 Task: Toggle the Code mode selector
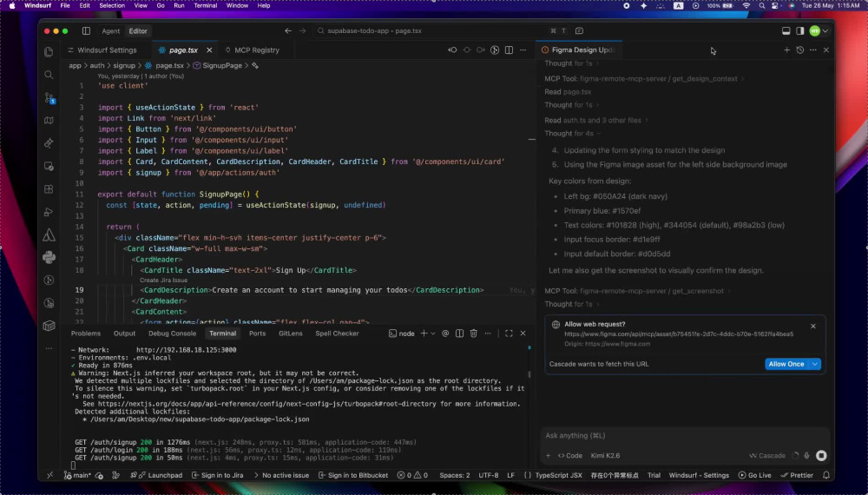[x=569, y=456]
